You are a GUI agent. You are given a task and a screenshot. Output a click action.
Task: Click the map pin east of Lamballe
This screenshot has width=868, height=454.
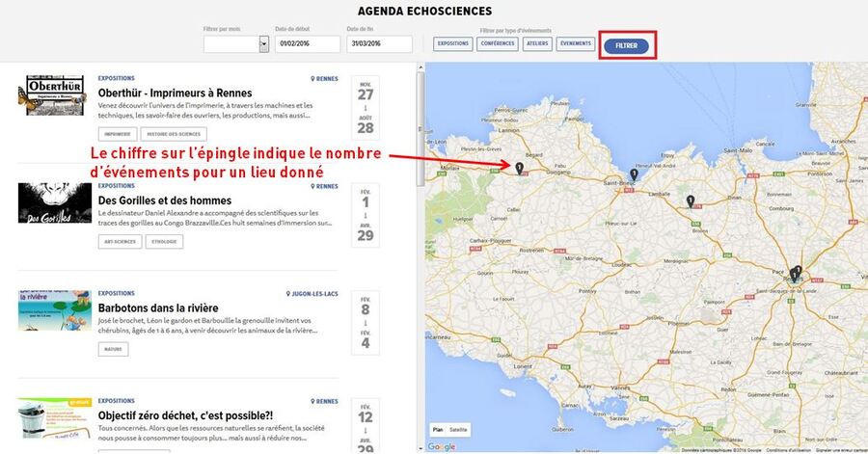tap(691, 200)
